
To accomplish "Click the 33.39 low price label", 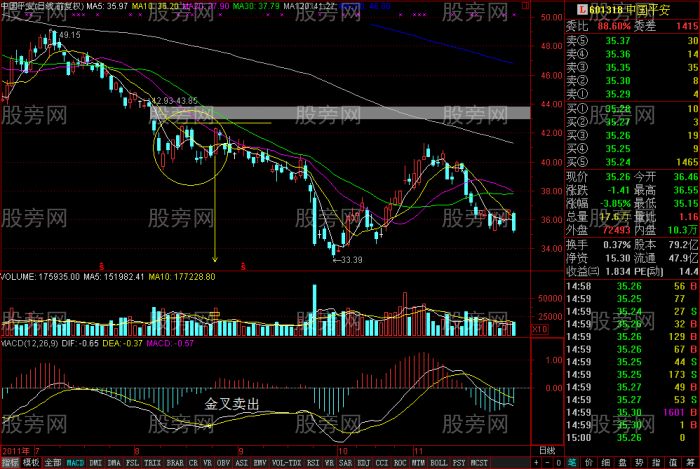I will pyautogui.click(x=352, y=260).
